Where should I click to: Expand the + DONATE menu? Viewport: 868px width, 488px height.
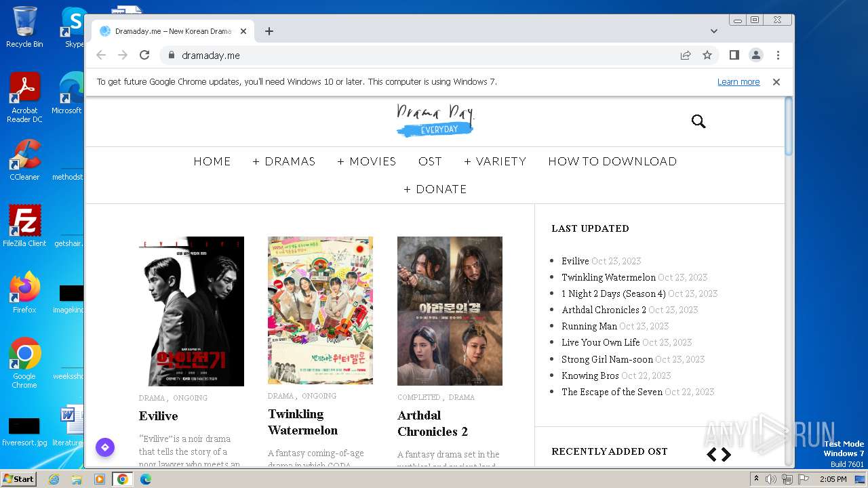[x=435, y=189]
